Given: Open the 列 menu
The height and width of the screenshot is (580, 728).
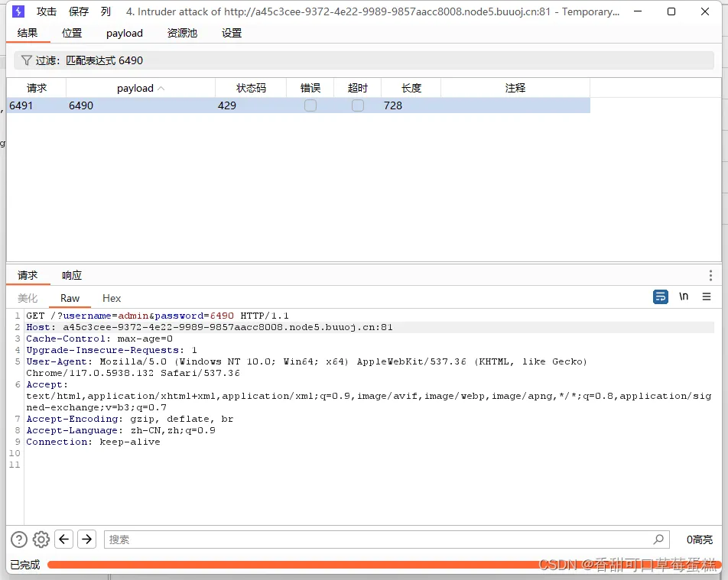Looking at the screenshot, I should tap(105, 11).
